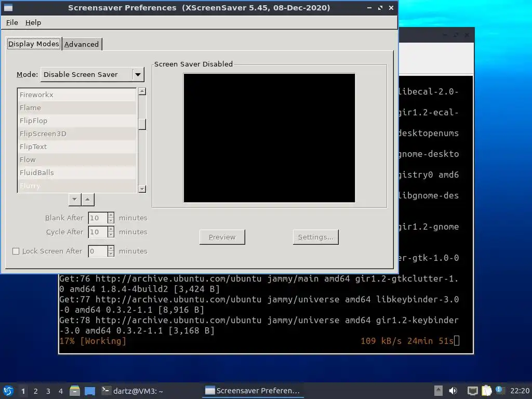
Task: Minimize the Screensaver Preferences window
Action: click(369, 7)
